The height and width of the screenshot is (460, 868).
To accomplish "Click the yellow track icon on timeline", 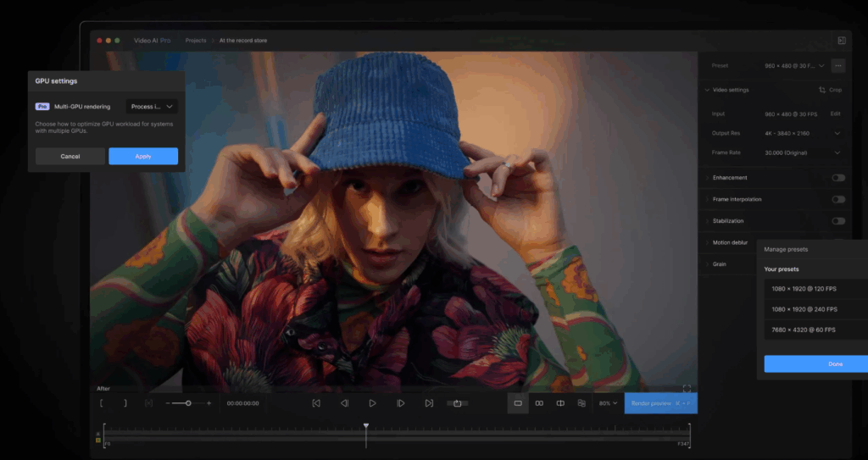I will (x=98, y=441).
